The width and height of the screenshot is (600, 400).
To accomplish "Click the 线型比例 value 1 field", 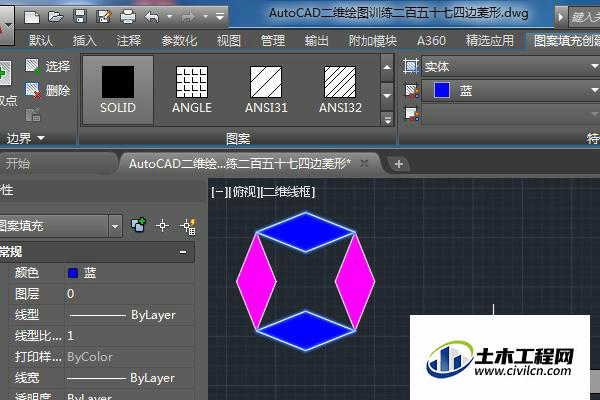I will [x=129, y=336].
